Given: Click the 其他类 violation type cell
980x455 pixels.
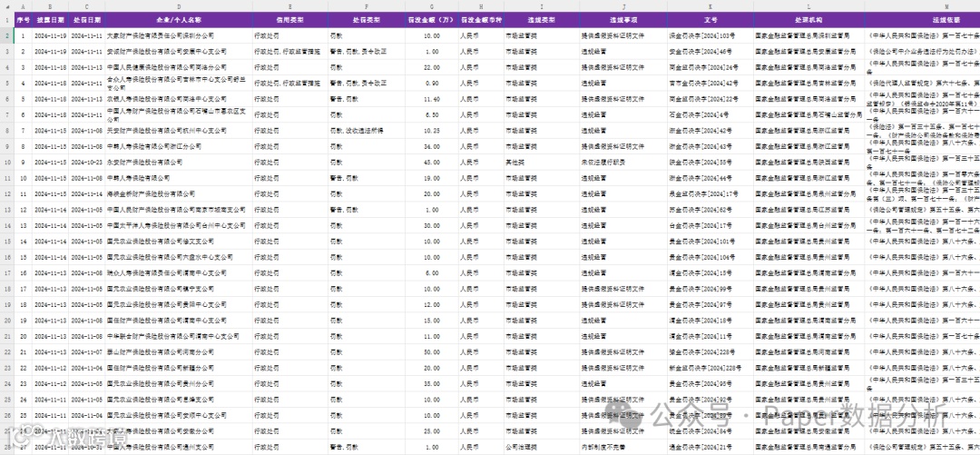Looking at the screenshot, I should 542,162.
